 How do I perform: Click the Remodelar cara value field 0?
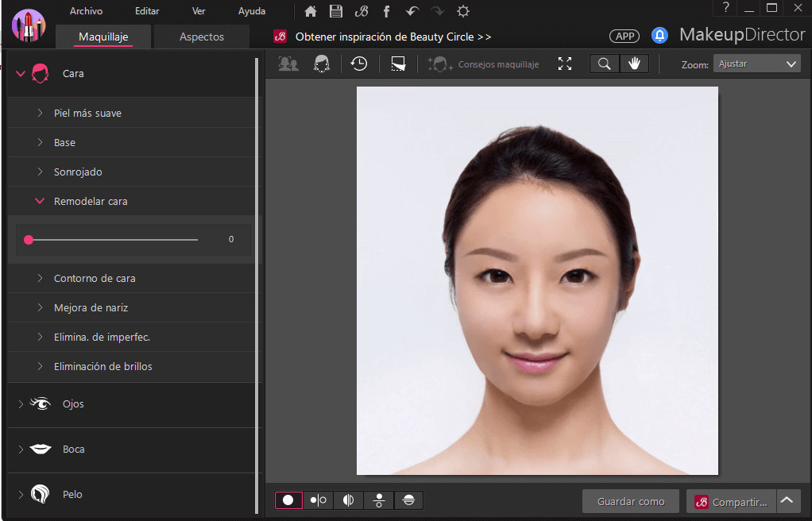pos(231,239)
